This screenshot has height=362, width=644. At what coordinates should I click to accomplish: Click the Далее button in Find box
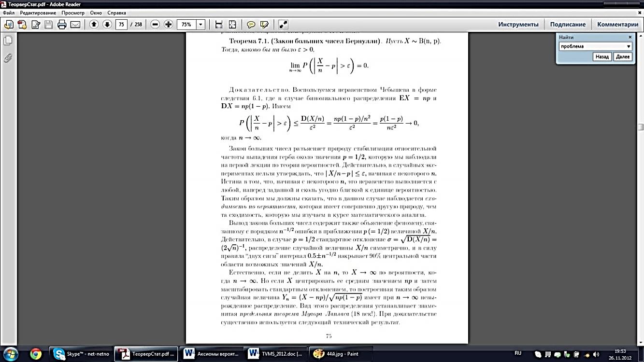pos(623,57)
